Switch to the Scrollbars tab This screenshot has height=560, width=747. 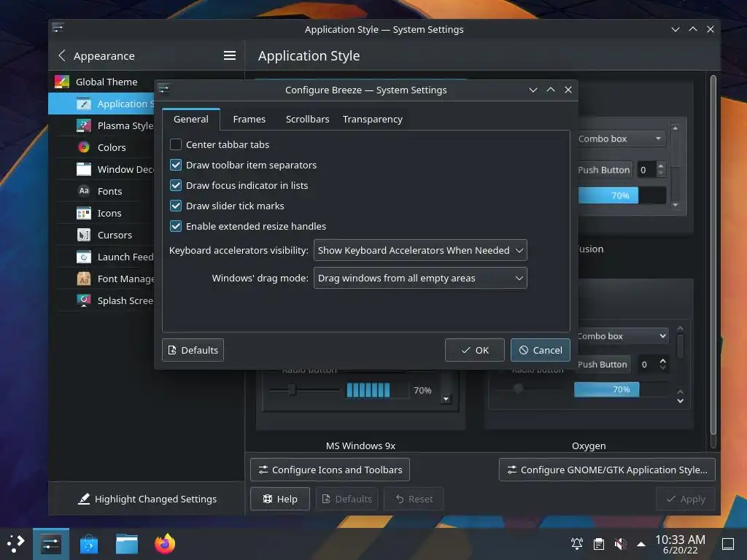[x=307, y=119]
